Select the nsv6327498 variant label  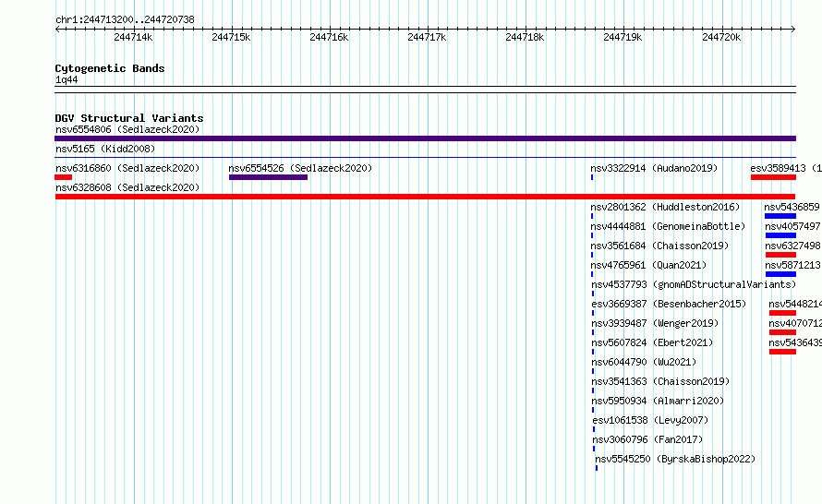coord(793,246)
